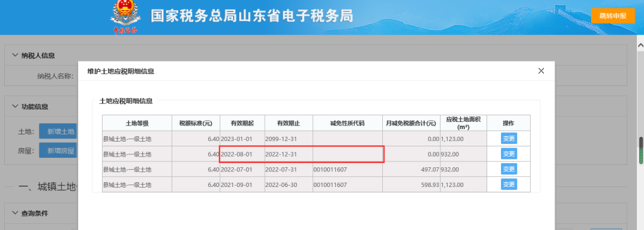This screenshot has width=644, height=230.
Task: Click 变更 for the 2023-01-01 row
Action: pos(509,138)
